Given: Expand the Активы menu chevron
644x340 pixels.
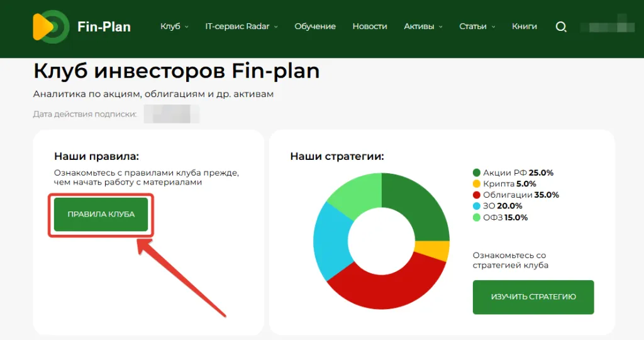Looking at the screenshot, I should click(441, 26).
